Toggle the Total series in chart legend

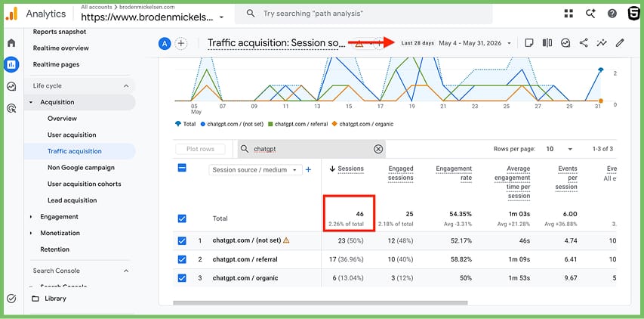tap(185, 124)
